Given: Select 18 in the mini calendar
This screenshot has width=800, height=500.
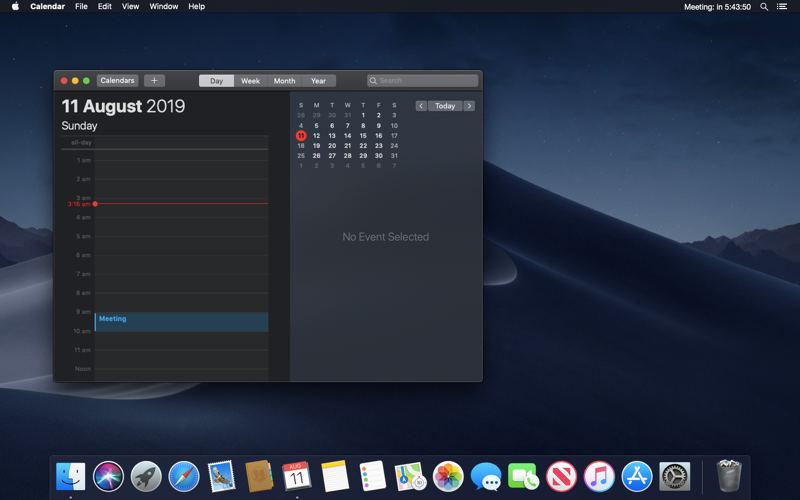Looking at the screenshot, I should [301, 146].
